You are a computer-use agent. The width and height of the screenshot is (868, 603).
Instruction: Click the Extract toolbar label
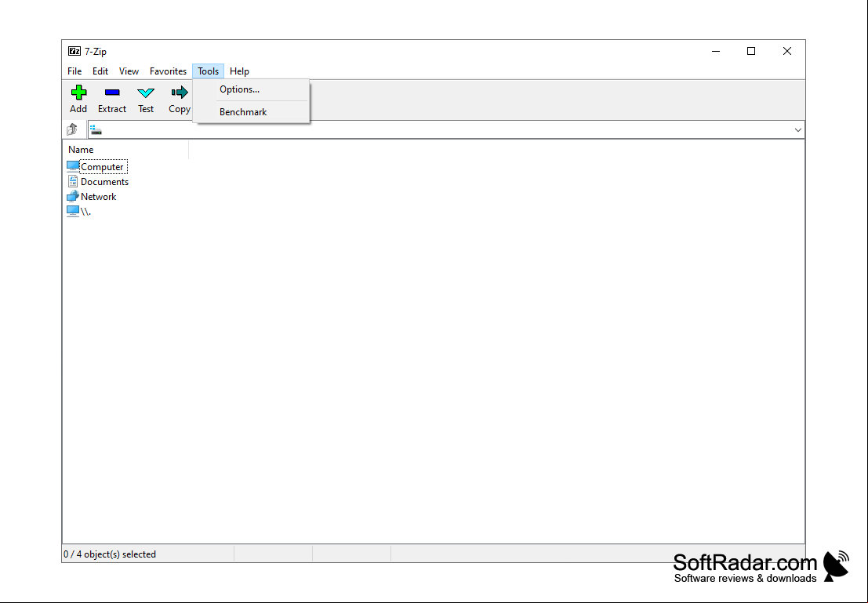112,109
